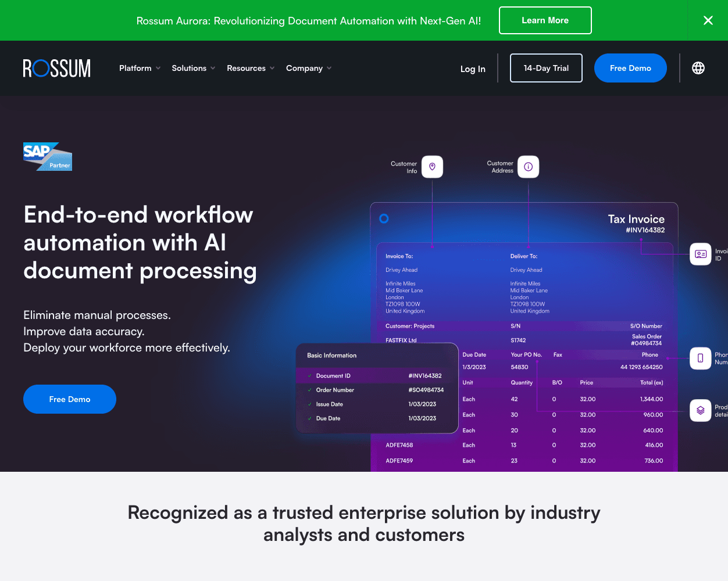Expand the Resources menu

pos(251,68)
